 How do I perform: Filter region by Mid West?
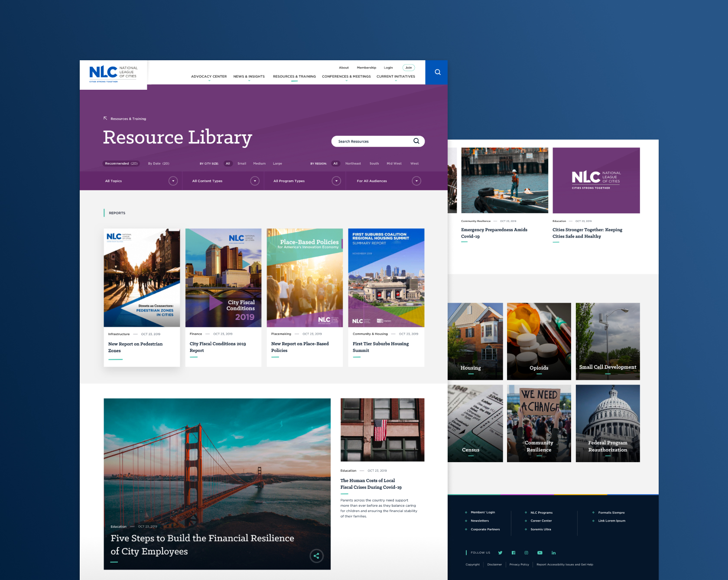[394, 163]
